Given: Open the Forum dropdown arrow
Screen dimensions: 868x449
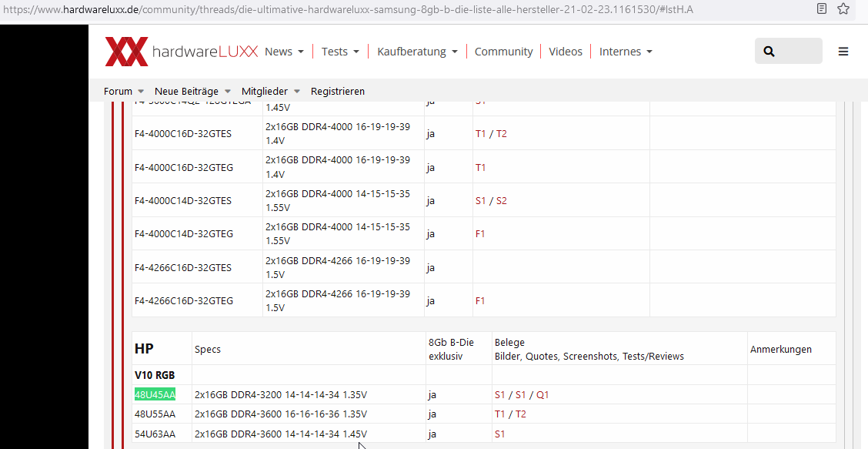Looking at the screenshot, I should [x=141, y=92].
